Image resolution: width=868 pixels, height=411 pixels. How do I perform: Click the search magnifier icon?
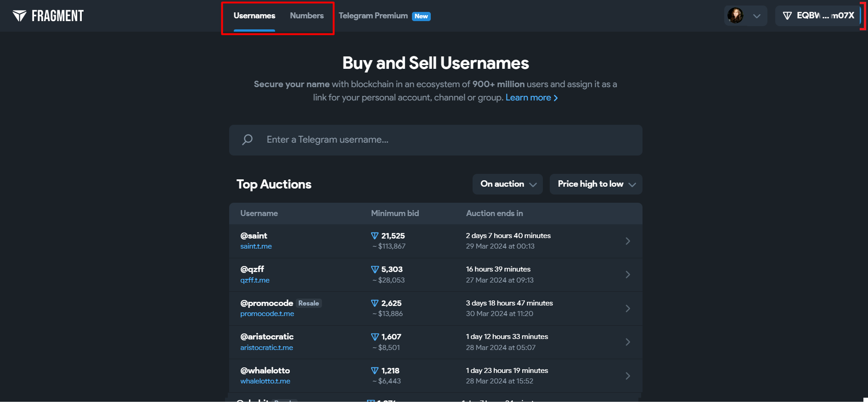(248, 139)
